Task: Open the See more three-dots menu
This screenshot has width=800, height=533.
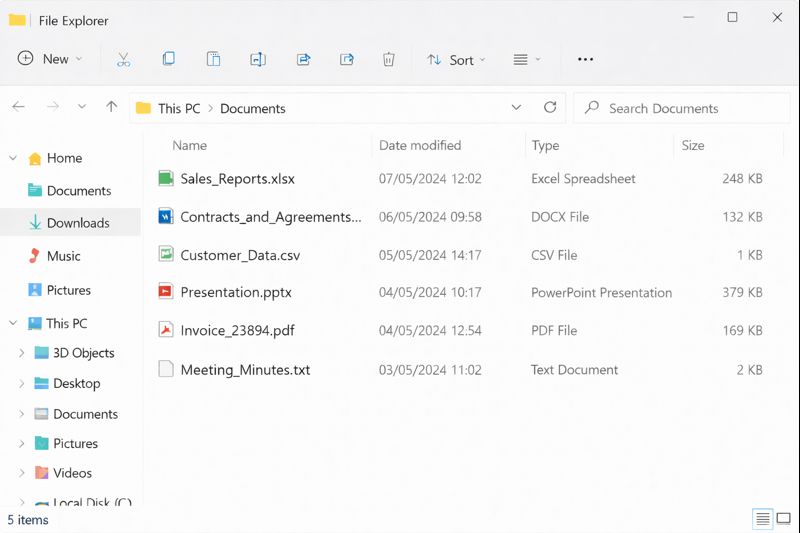Action: coord(586,60)
